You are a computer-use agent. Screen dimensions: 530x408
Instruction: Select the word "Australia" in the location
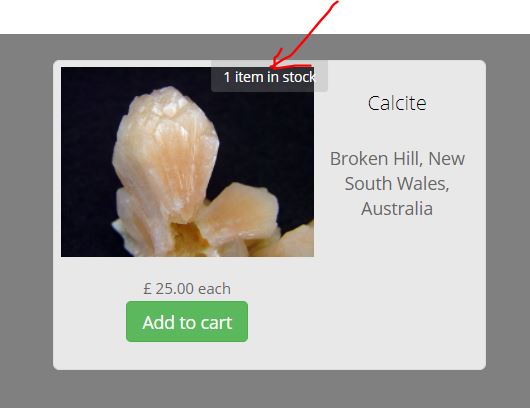pyautogui.click(x=397, y=209)
